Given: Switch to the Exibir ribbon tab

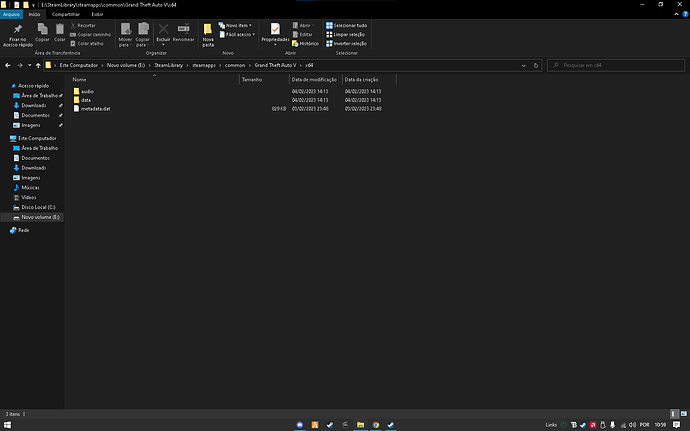Looking at the screenshot, I should tap(96, 15).
